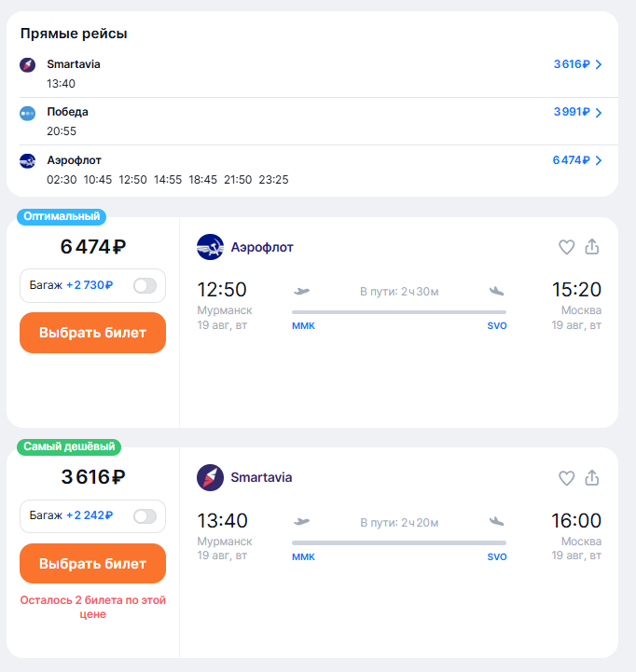Enable baggage toggle for +2 730₽
Image resolution: width=636 pixels, height=672 pixels.
[145, 285]
